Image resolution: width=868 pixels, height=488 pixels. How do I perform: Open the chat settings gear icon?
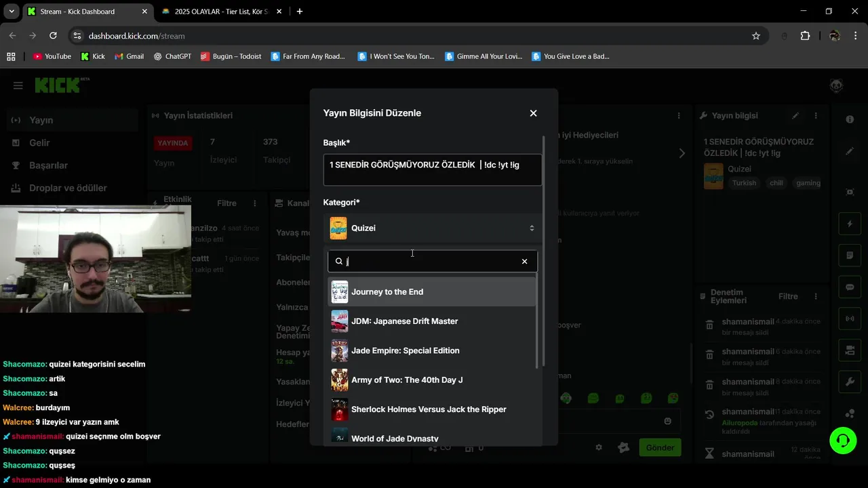click(x=599, y=448)
